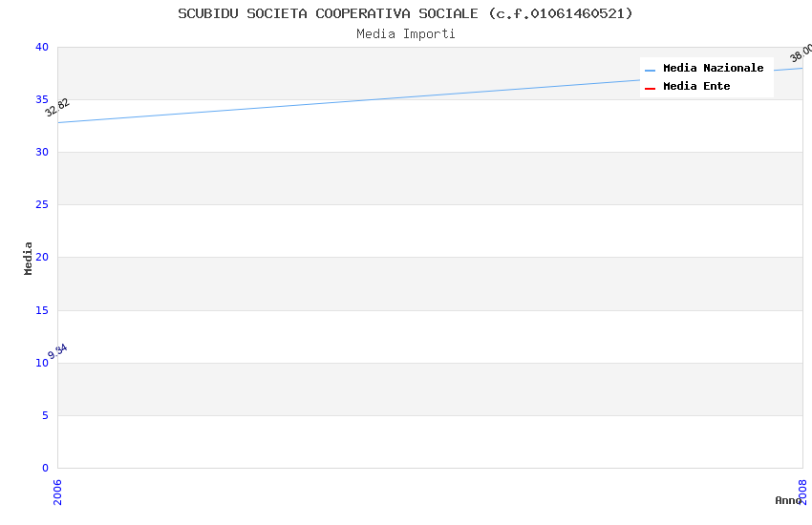
Task: Click the y-axis value 30
Action: point(42,152)
